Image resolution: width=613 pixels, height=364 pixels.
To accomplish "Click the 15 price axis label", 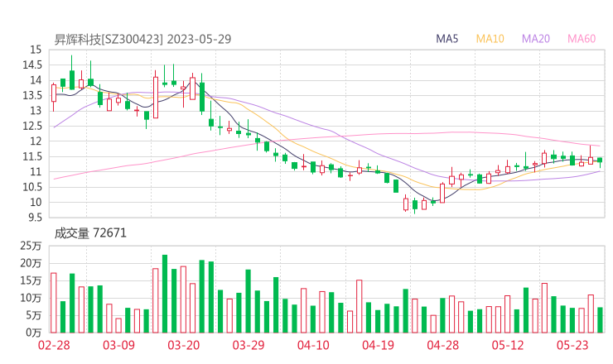I will click(36, 50).
